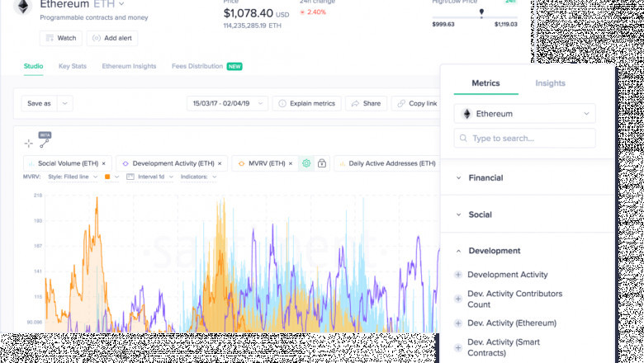
Task: Open MVRV metric settings gear
Action: (306, 163)
